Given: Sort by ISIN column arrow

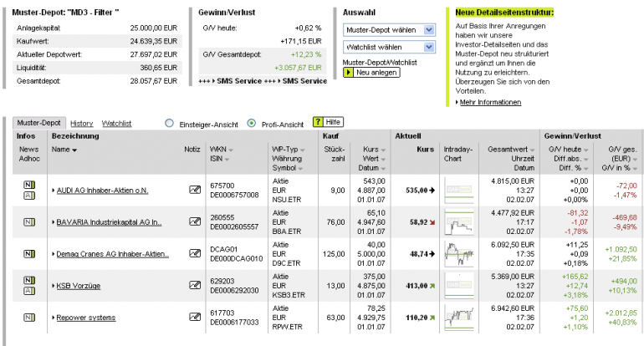Looking at the screenshot, I should (x=227, y=160).
